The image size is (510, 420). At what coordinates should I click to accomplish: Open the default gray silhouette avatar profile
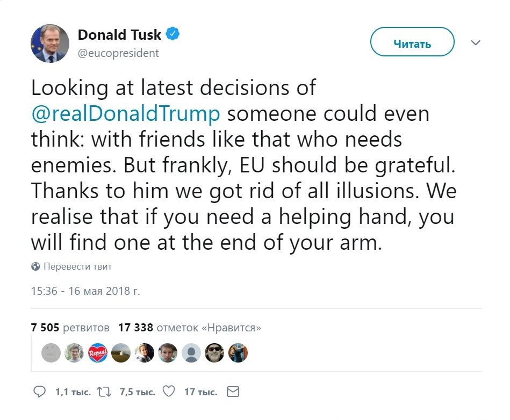191,353
